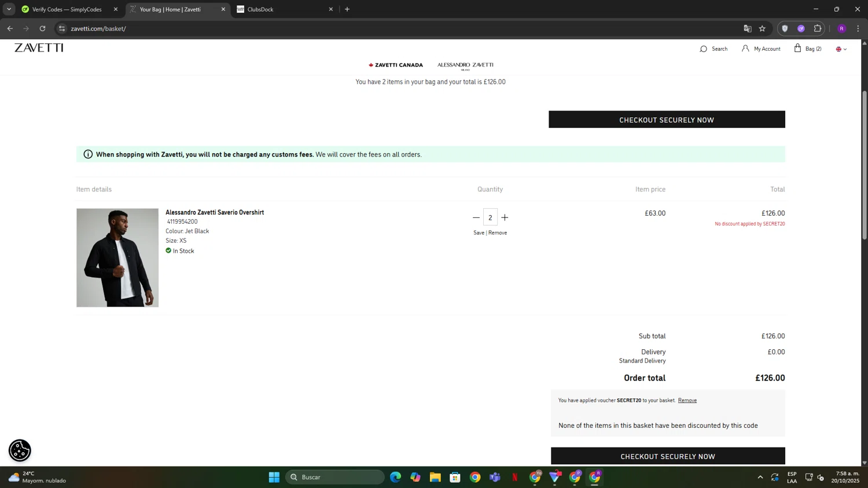Viewport: 868px width, 488px height.
Task: Click top Checkout Securely Now button
Action: 667,120
